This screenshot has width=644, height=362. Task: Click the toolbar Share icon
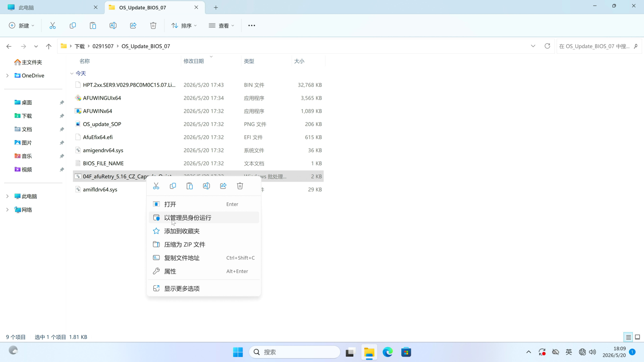133,26
